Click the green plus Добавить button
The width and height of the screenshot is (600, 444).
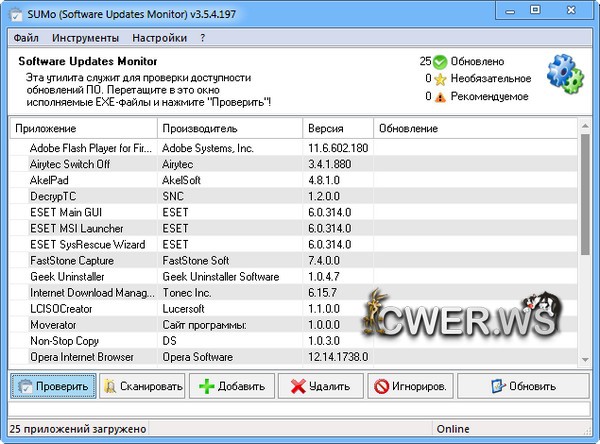click(x=232, y=386)
